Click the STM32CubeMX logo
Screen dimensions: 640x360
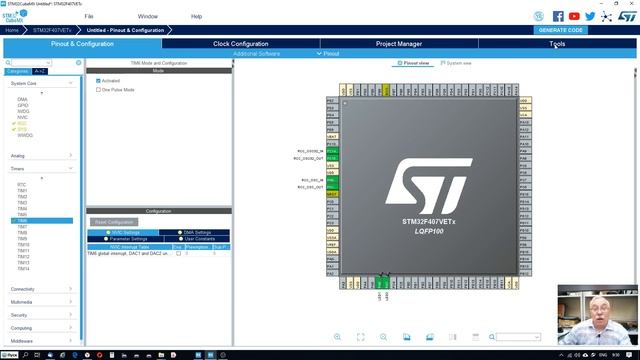(15, 16)
